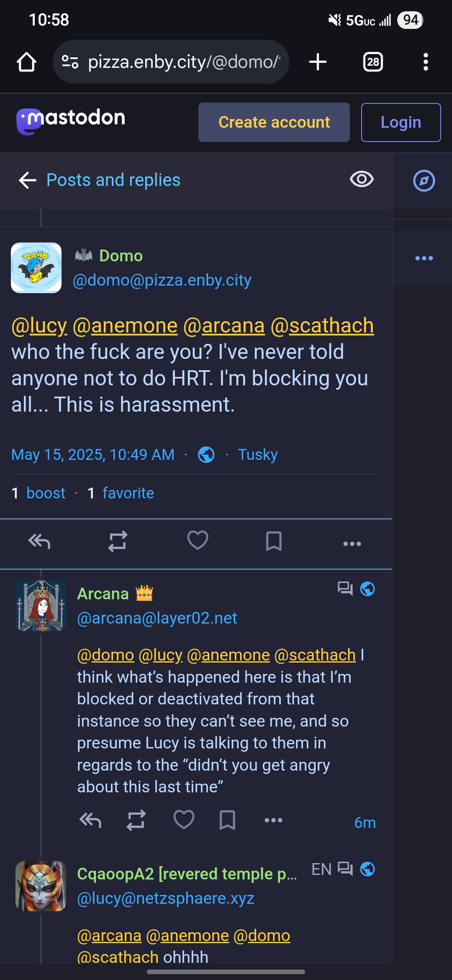Reply to Domo's post
Image resolution: width=452 pixels, height=980 pixels.
39,542
